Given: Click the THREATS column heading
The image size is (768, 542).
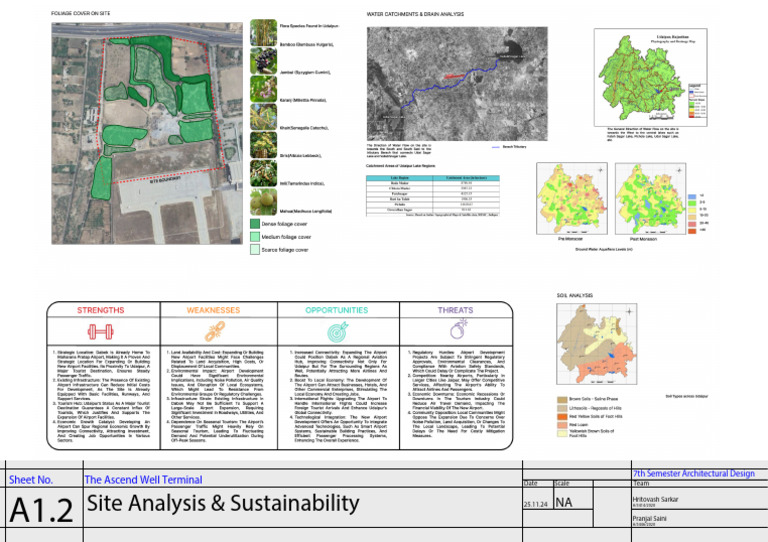Looking at the screenshot, I should pos(456,310).
